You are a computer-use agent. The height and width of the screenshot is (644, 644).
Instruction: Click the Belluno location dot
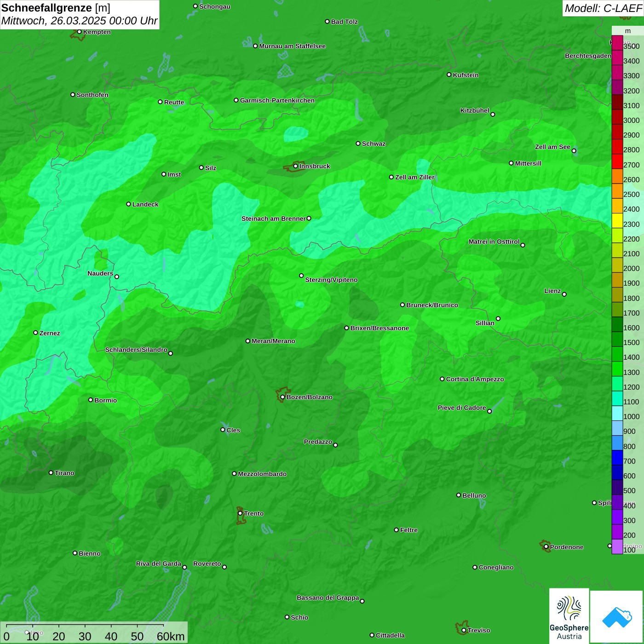click(459, 495)
